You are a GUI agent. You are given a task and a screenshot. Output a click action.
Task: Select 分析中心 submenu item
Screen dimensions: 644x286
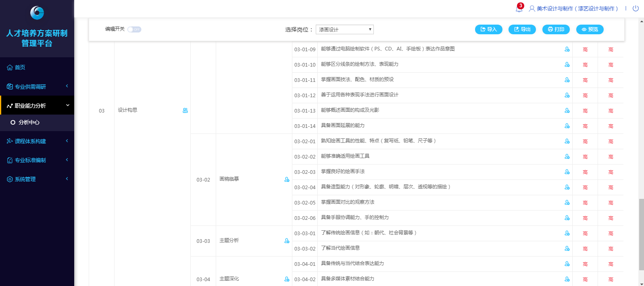pos(29,122)
